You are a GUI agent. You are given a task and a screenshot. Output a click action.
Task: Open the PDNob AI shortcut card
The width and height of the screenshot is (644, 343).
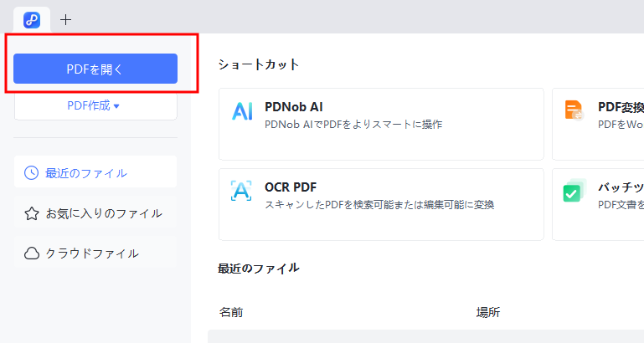click(381, 124)
